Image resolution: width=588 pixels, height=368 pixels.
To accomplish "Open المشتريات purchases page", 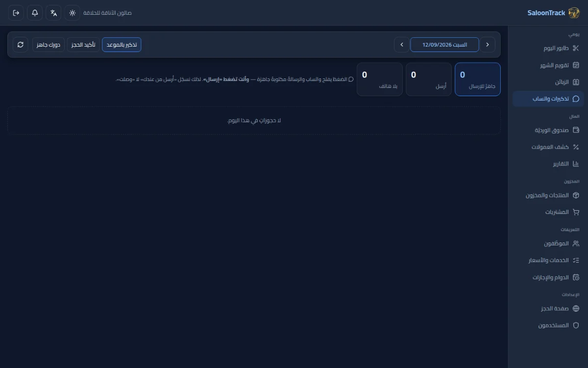I will [548, 212].
